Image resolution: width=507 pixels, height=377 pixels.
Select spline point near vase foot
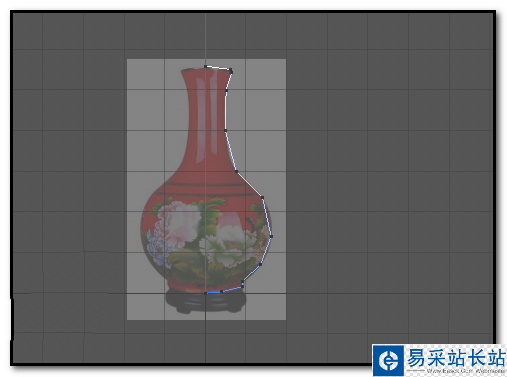[242, 285]
